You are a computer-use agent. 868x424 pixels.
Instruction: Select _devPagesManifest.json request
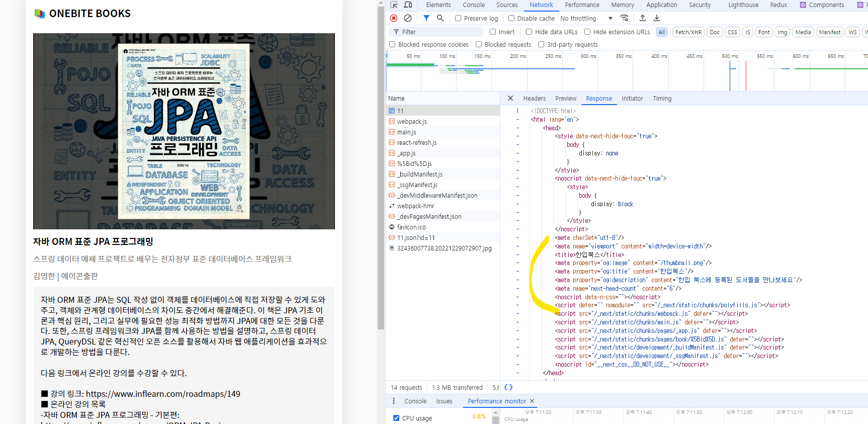click(443, 216)
